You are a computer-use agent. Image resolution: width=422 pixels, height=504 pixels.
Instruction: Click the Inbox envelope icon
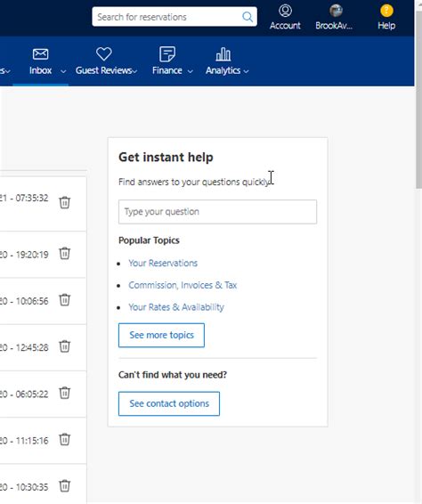40,54
